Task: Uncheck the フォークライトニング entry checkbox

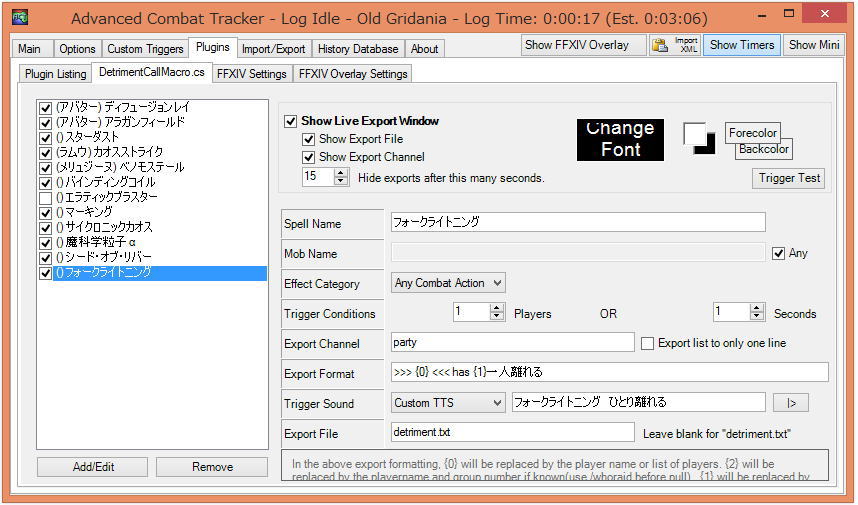Action: tap(46, 272)
